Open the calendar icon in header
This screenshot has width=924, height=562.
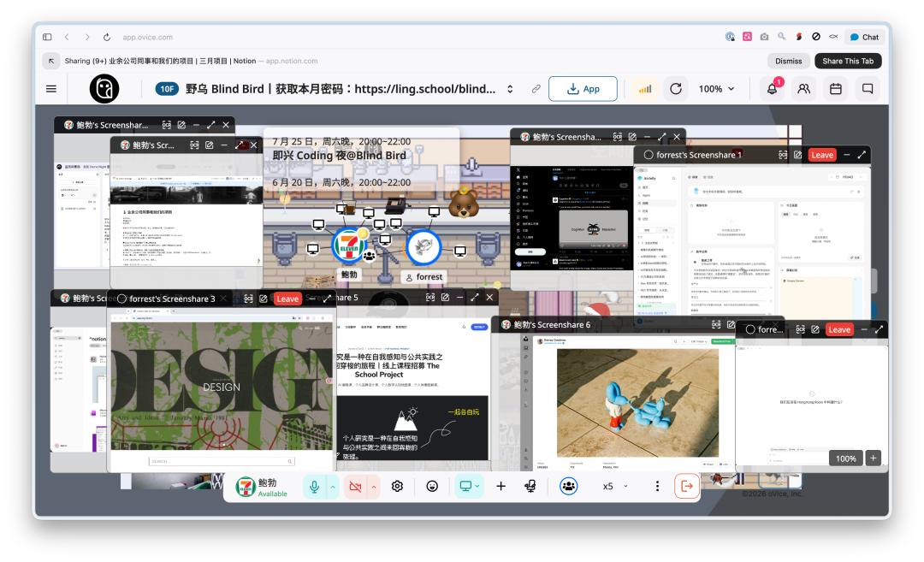836,89
